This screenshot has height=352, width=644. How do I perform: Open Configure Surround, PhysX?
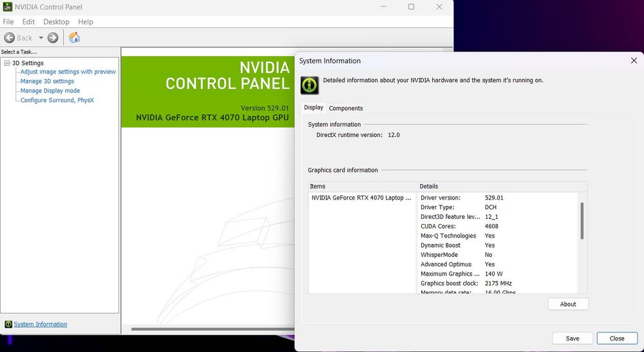tap(57, 100)
